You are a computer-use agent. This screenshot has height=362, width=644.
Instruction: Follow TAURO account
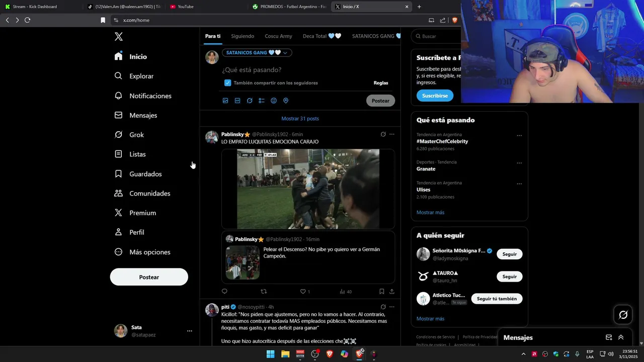point(510,277)
